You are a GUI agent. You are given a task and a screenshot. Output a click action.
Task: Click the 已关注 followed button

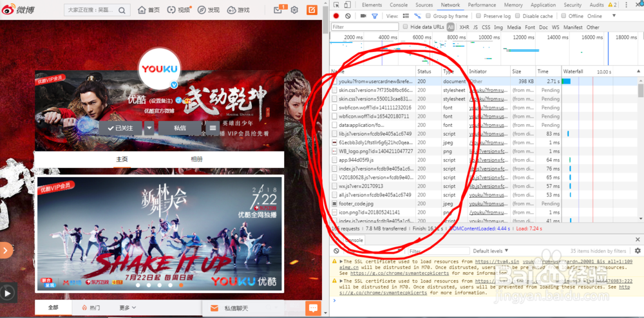(x=120, y=128)
